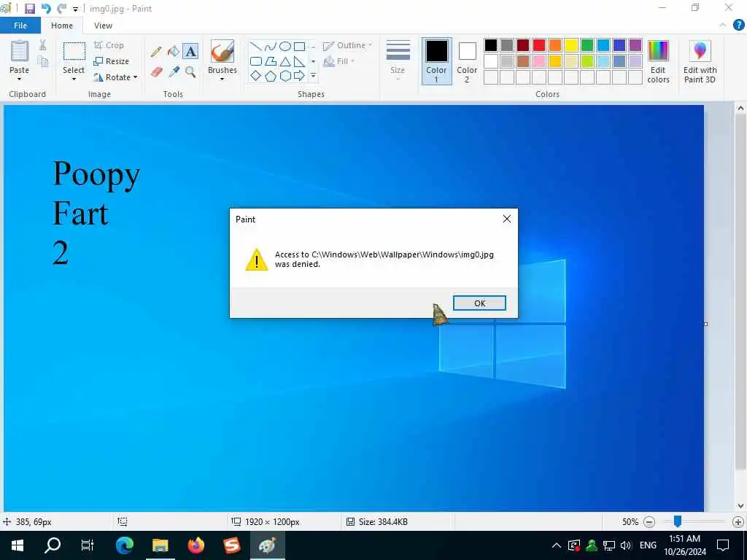
Task: Open the shape Fill dropdown
Action: click(339, 61)
